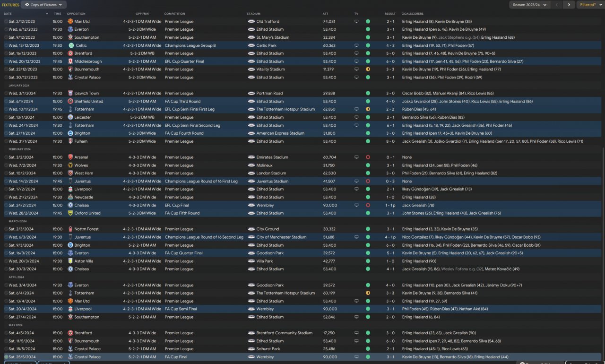Select the 25/5/2024 Crystal Palace row circle

6,357
